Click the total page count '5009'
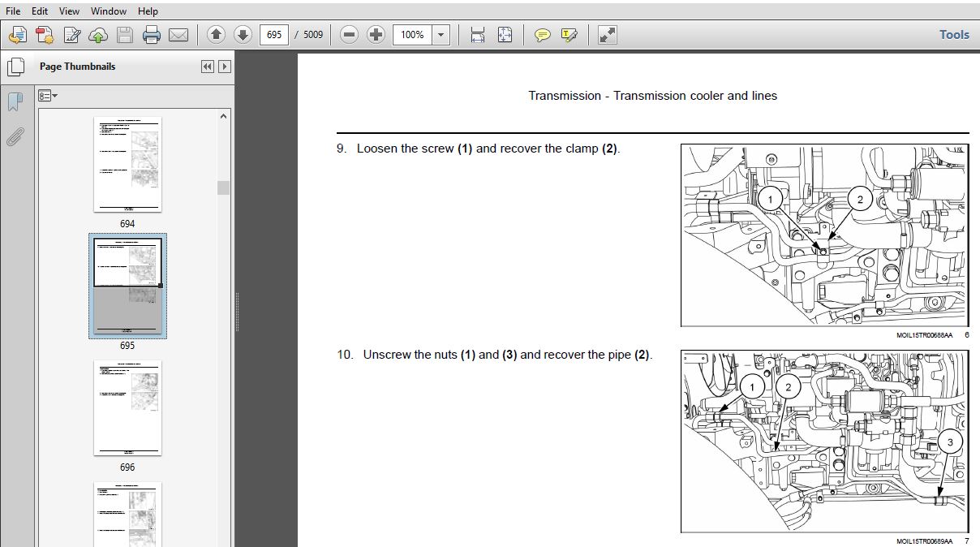 pyautogui.click(x=313, y=35)
